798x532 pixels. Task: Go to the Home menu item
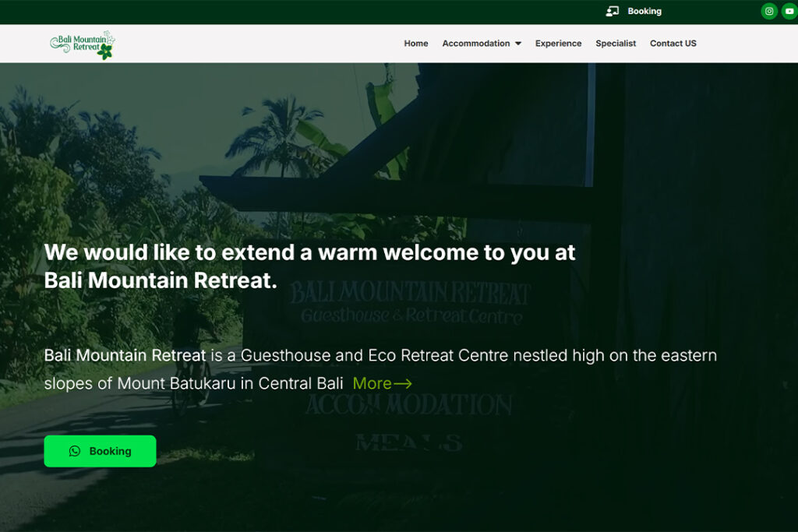(x=415, y=44)
